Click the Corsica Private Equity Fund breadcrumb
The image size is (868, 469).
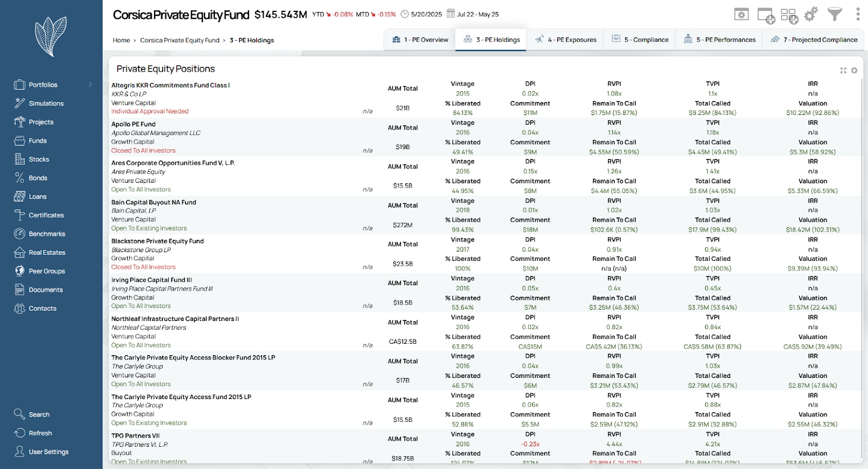[x=180, y=40]
